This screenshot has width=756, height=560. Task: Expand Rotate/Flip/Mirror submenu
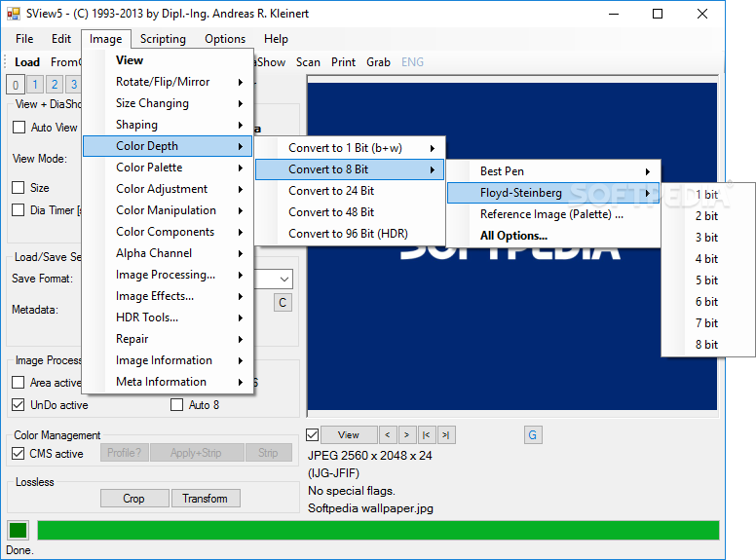(168, 82)
